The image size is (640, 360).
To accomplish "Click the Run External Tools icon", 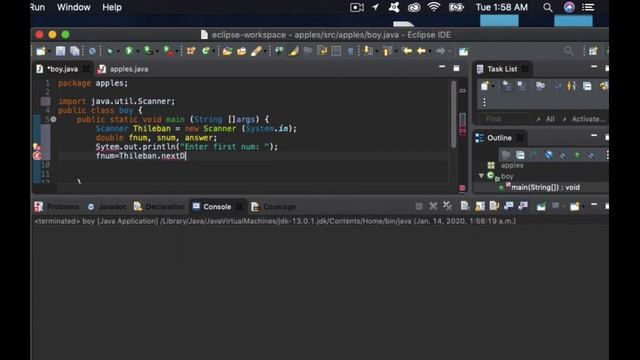I will point(168,51).
